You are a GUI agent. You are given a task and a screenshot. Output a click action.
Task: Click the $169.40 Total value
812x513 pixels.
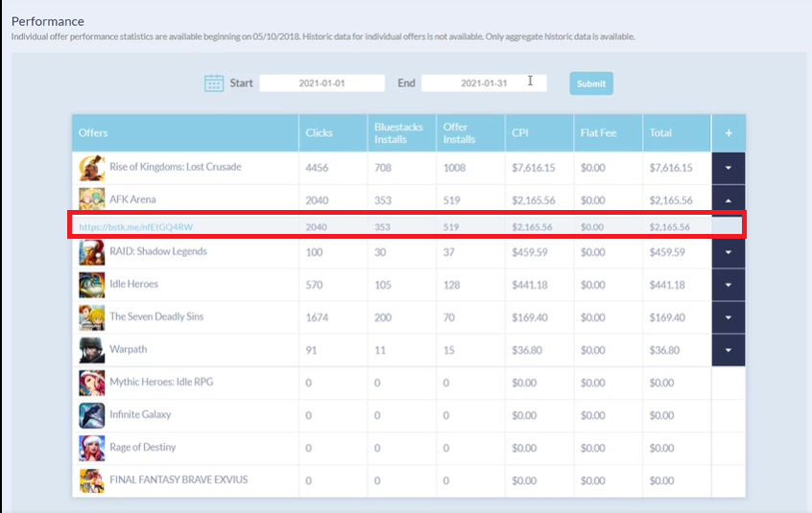(x=667, y=317)
